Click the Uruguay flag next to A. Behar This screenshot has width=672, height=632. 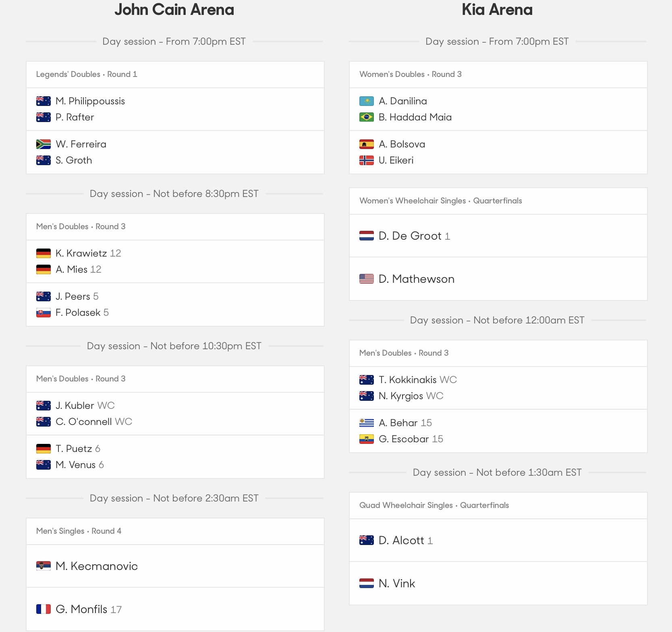367,423
